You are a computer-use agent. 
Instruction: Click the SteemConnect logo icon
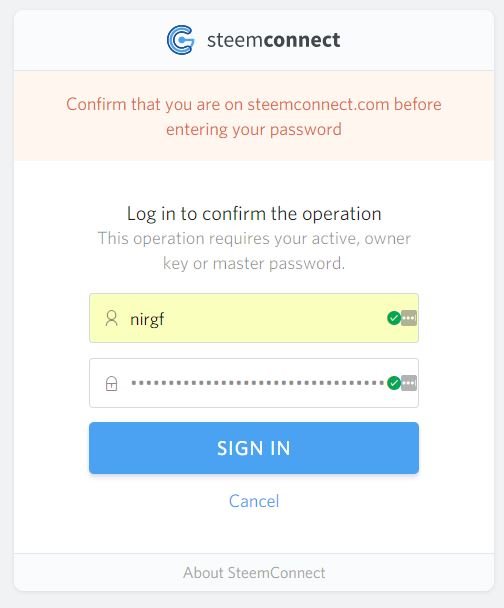181,40
